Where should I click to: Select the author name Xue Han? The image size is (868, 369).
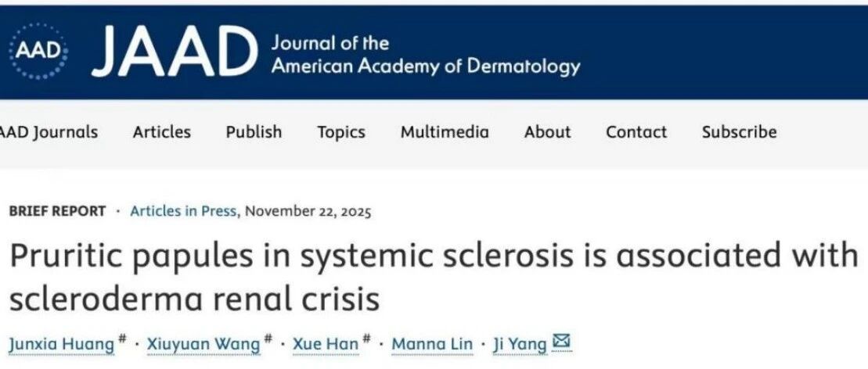click(x=326, y=344)
